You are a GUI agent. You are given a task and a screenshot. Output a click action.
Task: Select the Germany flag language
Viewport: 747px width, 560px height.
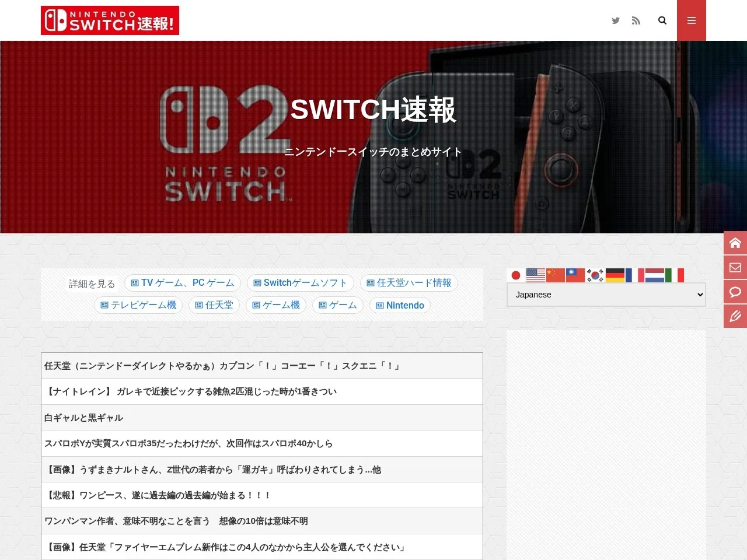pyautogui.click(x=615, y=275)
